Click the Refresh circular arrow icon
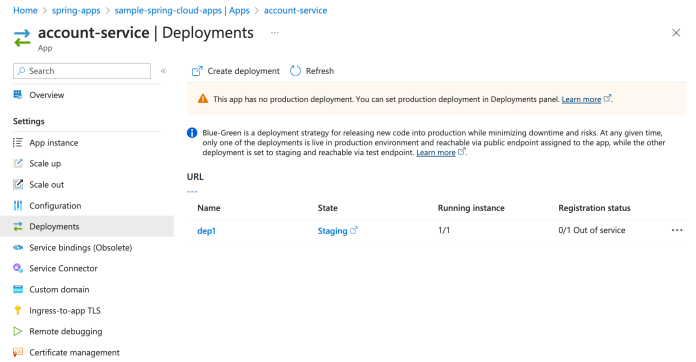The height and width of the screenshot is (362, 696). 295,71
